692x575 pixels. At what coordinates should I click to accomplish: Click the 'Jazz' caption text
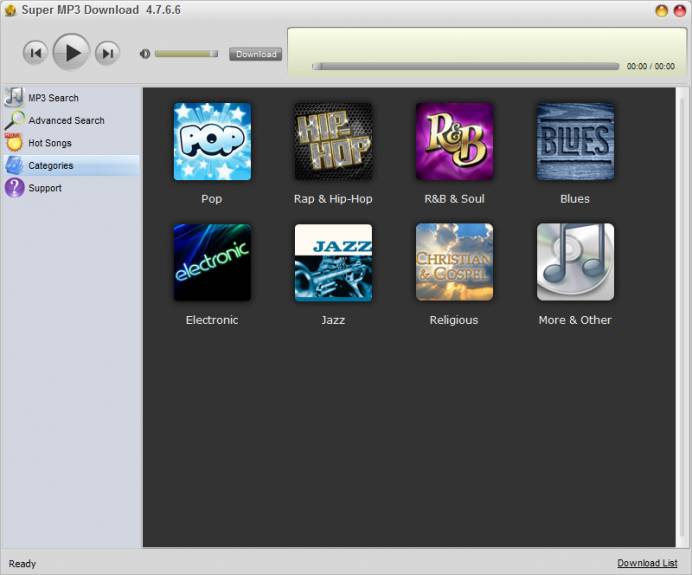click(333, 320)
